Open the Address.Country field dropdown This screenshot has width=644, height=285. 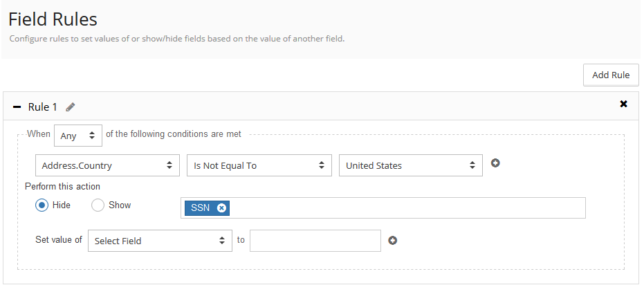(x=107, y=165)
